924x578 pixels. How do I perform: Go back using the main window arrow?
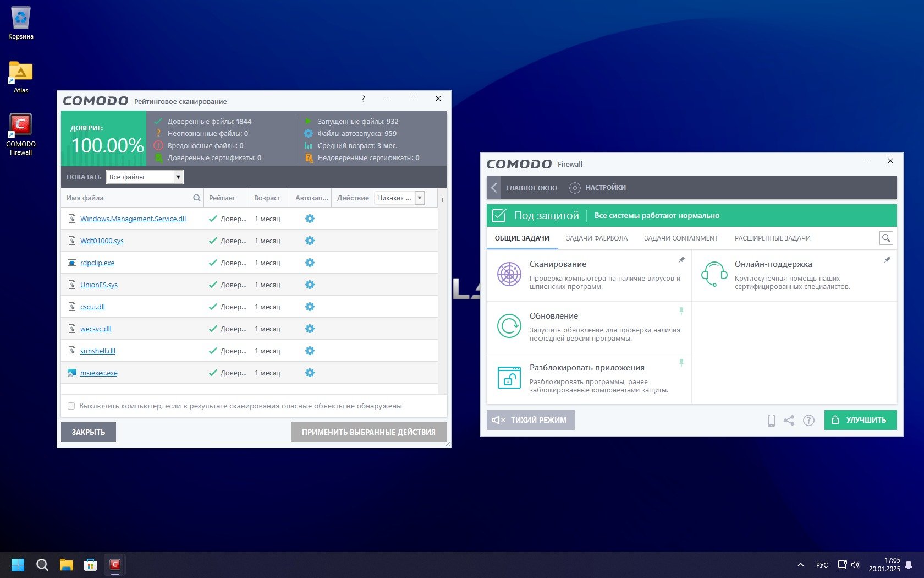click(494, 188)
